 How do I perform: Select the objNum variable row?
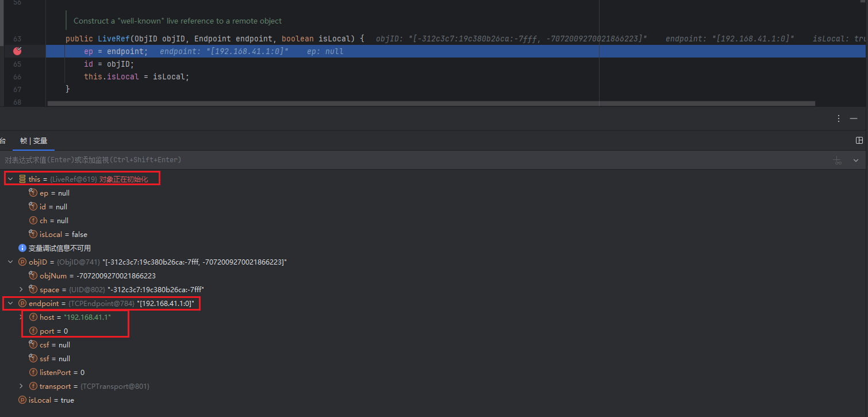pos(98,276)
